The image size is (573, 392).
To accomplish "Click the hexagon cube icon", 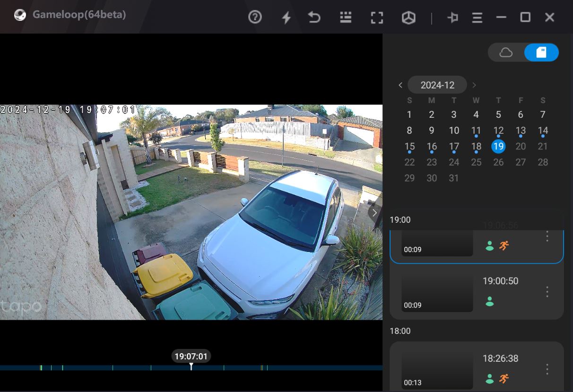I will [x=408, y=17].
